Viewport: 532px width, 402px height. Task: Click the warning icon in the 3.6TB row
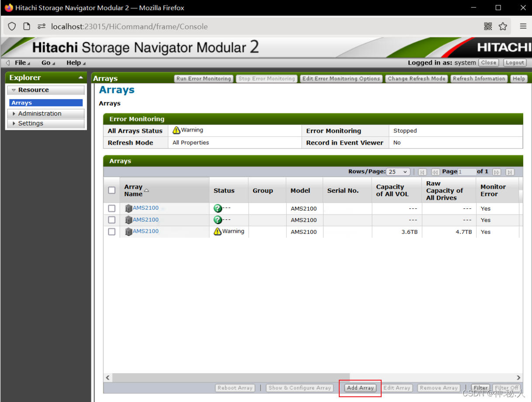[217, 231]
